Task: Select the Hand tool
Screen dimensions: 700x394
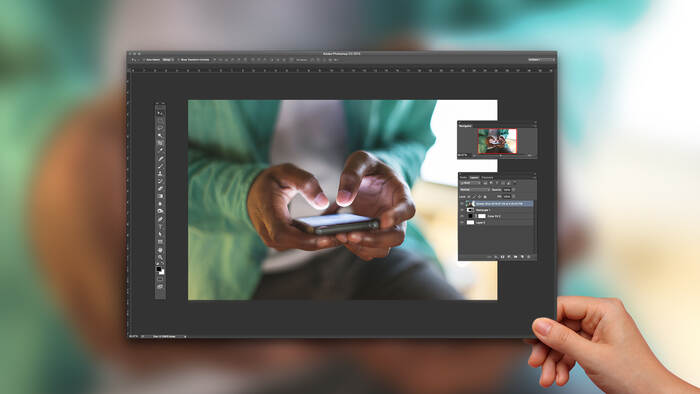Action: 160,249
